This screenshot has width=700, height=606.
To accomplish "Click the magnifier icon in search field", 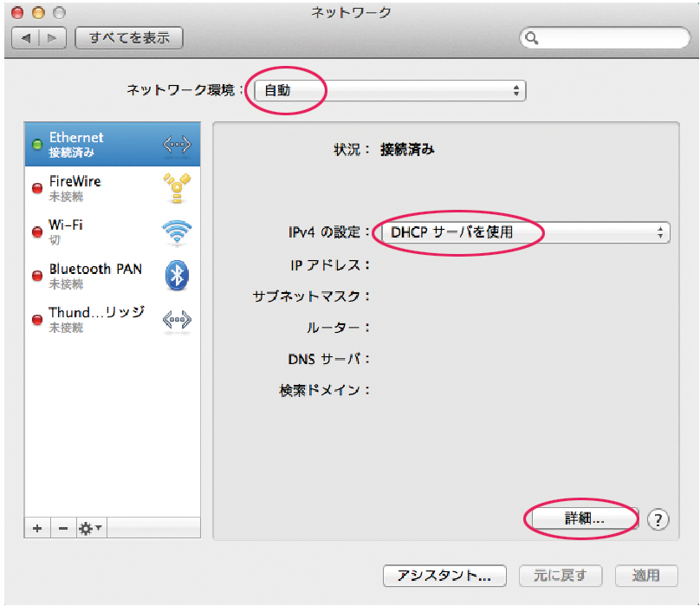I will tap(531, 38).
